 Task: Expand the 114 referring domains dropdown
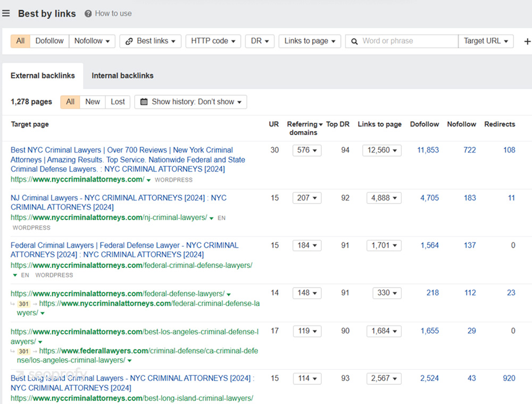click(x=307, y=378)
